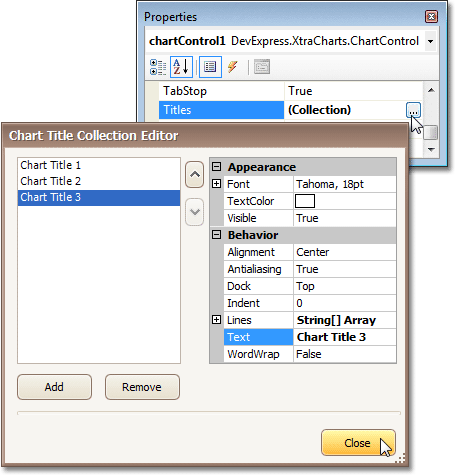Open Events via lightning bolt icon
Screen dimensions: 455x475
click(x=233, y=67)
